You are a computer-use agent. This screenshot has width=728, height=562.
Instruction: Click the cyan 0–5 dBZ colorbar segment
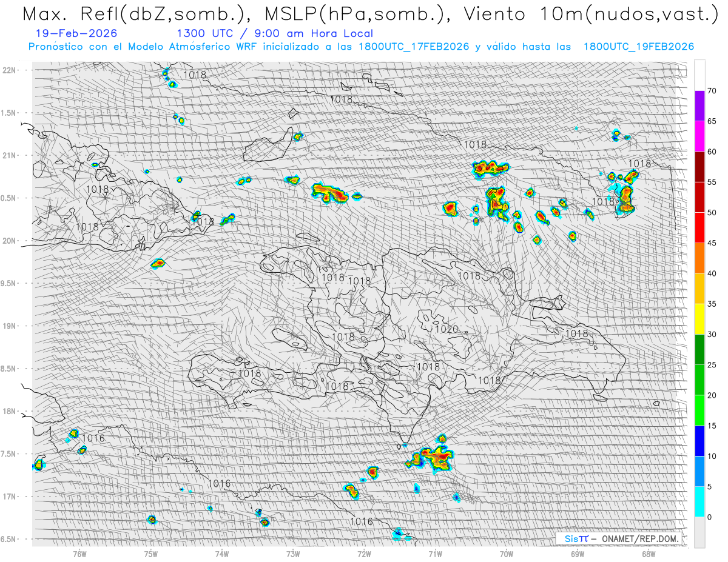(x=699, y=501)
